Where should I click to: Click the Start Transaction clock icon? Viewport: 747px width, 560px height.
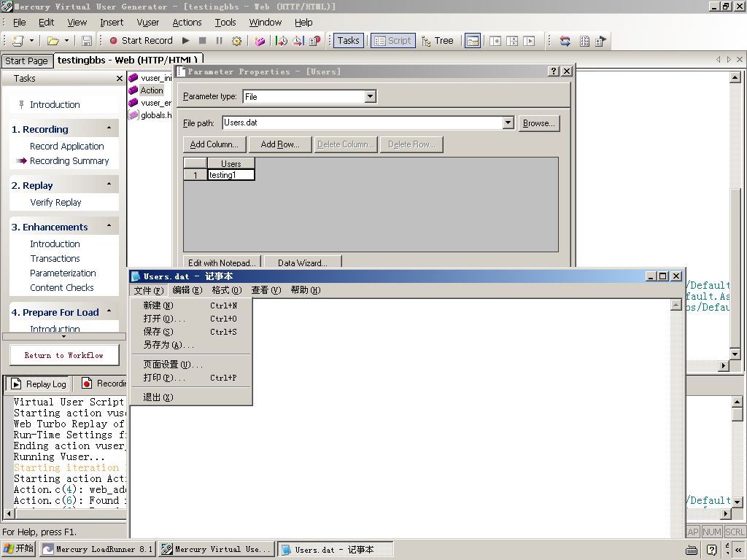(x=282, y=41)
